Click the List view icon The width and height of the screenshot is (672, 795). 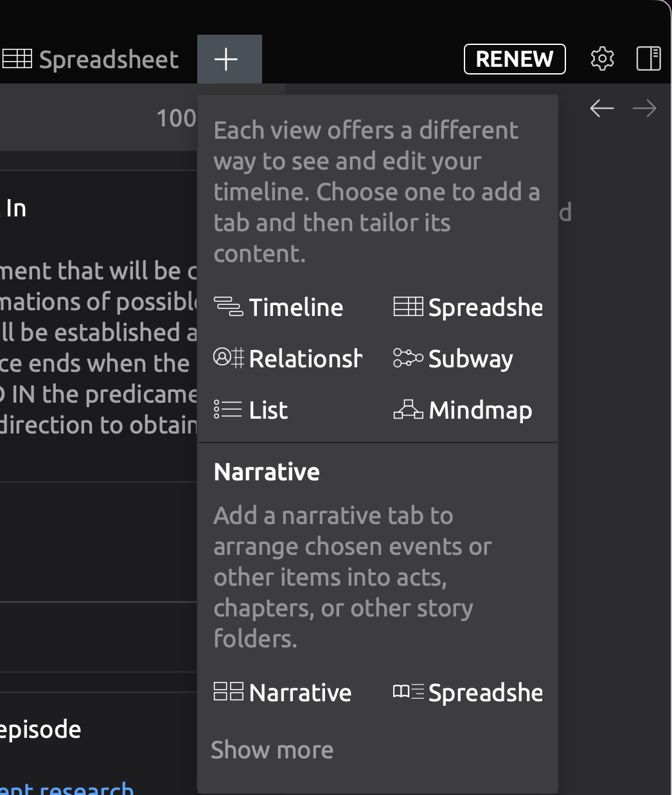pos(228,410)
